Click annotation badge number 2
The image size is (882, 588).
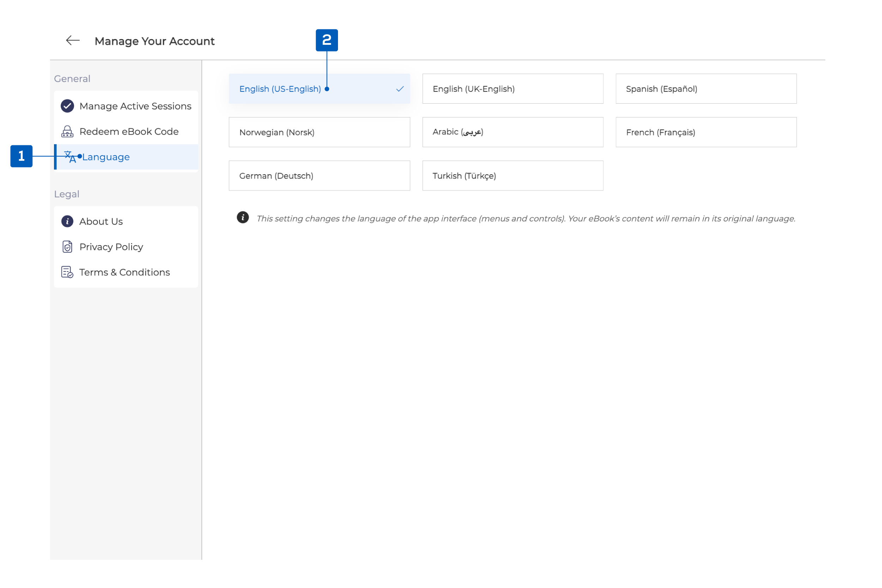coord(327,40)
